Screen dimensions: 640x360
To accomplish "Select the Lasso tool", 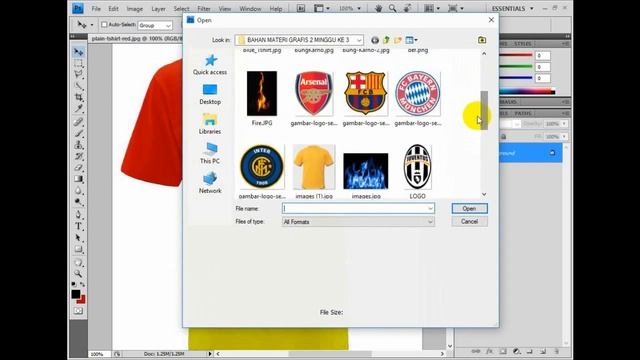I will click(78, 75).
